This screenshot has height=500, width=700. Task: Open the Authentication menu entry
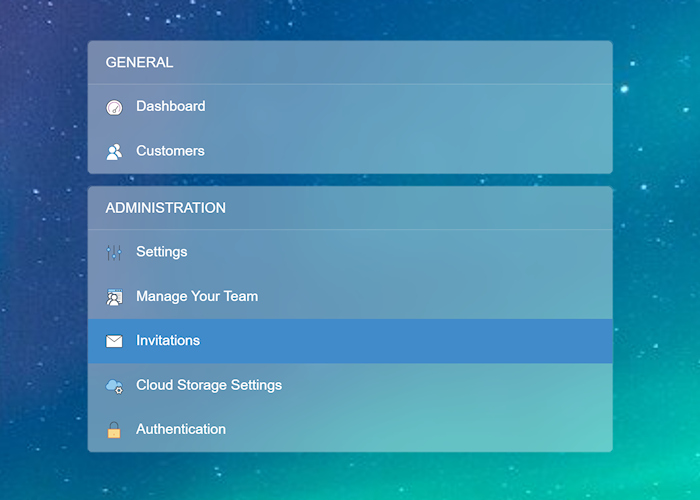point(350,429)
